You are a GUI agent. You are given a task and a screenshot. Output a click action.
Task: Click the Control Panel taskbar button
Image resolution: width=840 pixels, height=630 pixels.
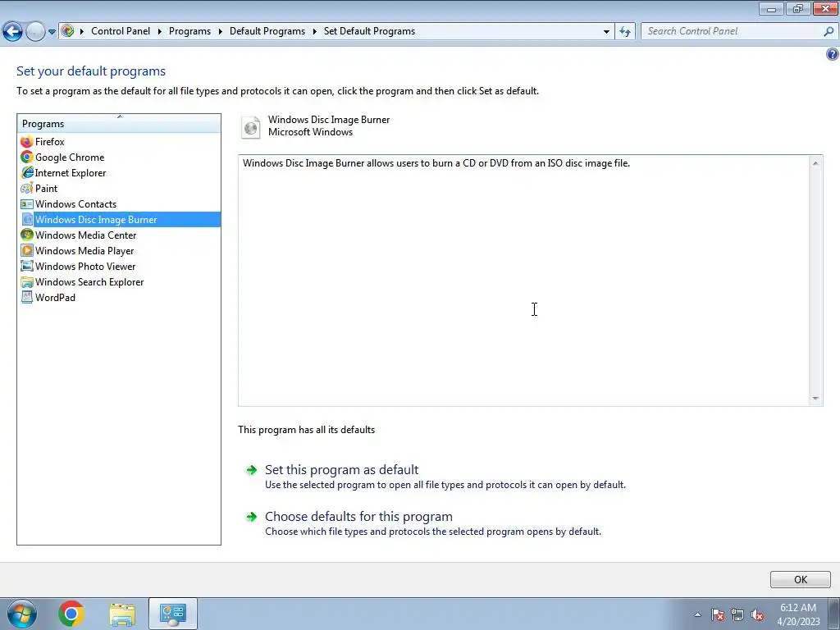[173, 614]
